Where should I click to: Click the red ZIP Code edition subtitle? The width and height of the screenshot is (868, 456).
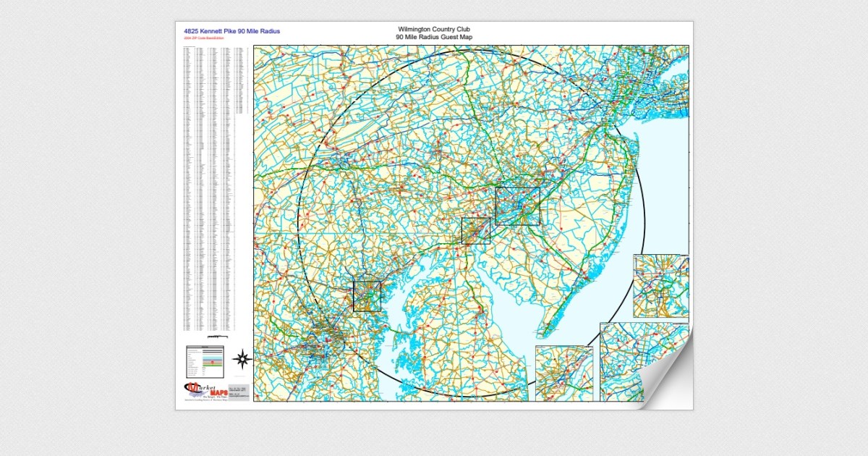(205, 39)
